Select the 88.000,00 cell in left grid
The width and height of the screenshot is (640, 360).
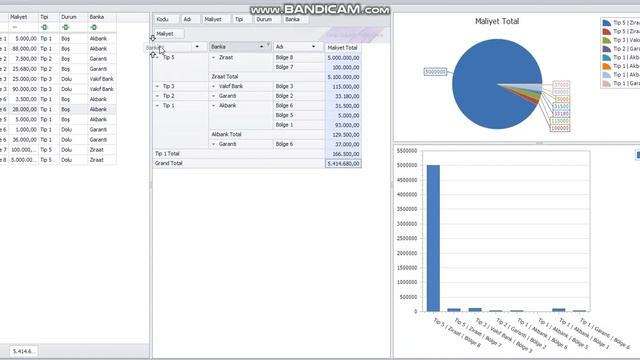coord(24,49)
